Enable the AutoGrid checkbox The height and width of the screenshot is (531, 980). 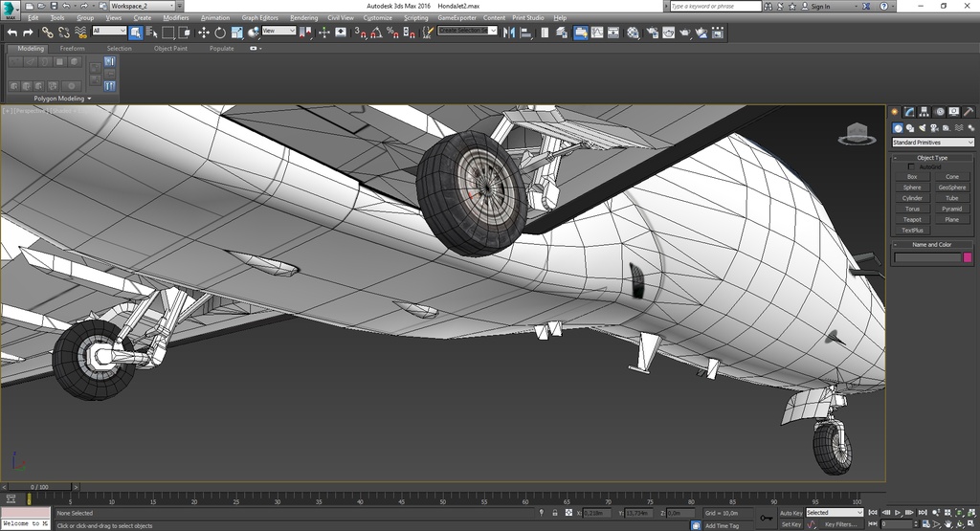click(911, 166)
